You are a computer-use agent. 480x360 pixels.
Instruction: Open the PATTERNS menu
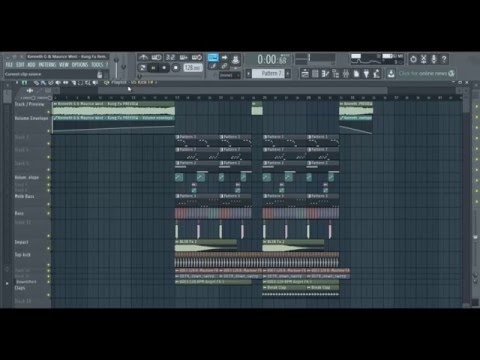point(47,65)
